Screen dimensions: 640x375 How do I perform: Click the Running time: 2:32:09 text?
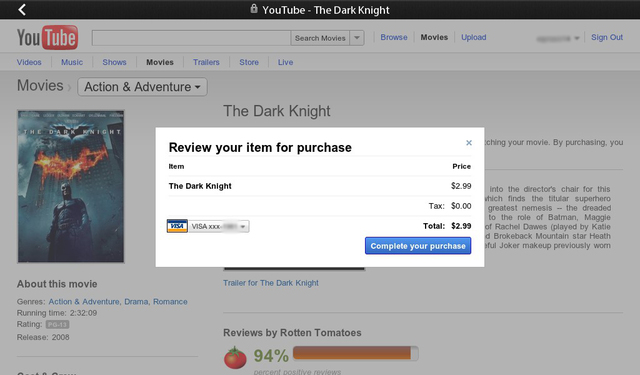click(x=57, y=313)
